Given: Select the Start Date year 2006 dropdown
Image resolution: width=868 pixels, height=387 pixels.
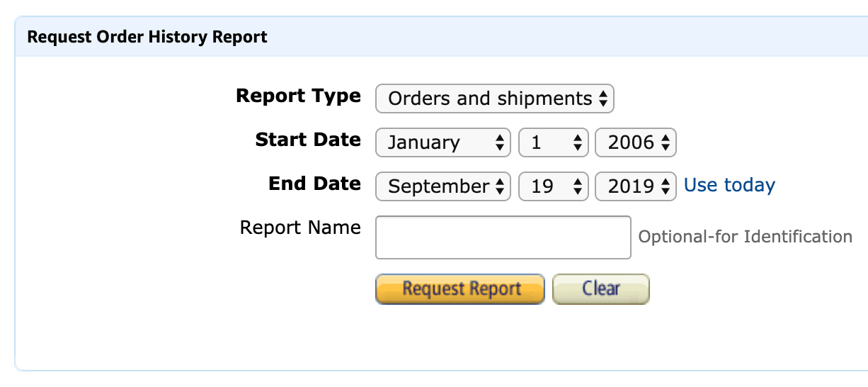Looking at the screenshot, I should 635,142.
